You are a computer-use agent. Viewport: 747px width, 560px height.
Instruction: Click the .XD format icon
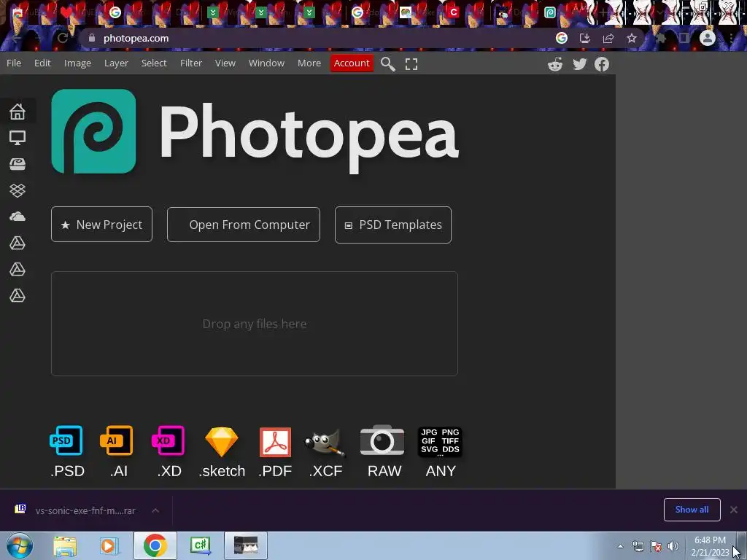click(169, 440)
